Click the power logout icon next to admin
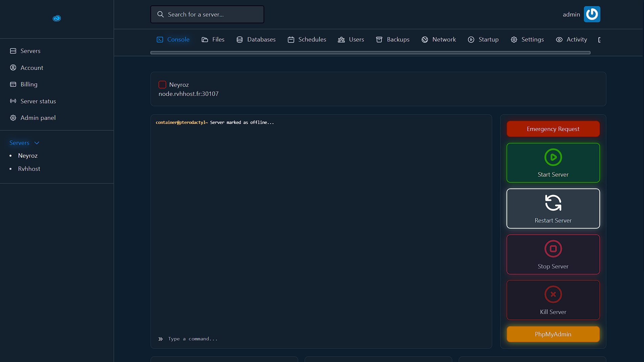 592,14
